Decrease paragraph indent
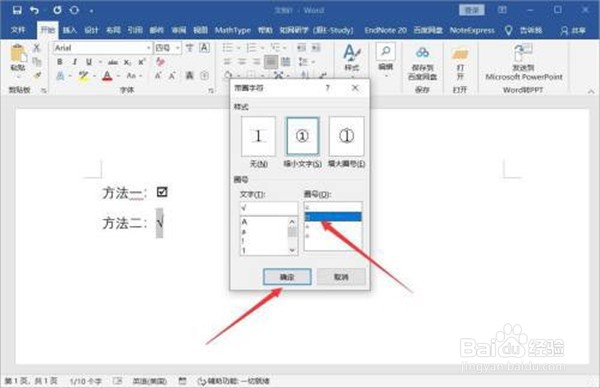Viewport: 600px width, 388px height. [301, 48]
